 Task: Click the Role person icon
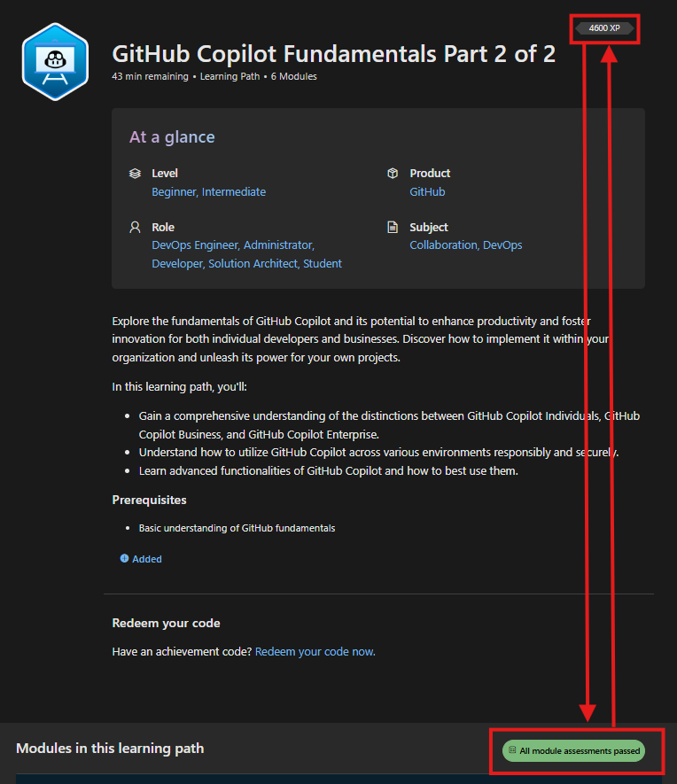pos(135,227)
